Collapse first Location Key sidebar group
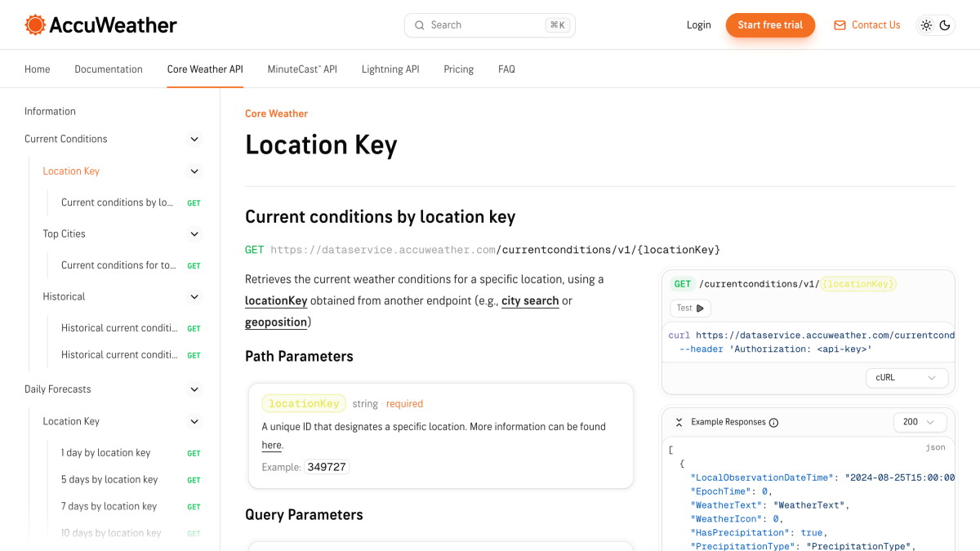The height and width of the screenshot is (551, 980). pos(194,171)
